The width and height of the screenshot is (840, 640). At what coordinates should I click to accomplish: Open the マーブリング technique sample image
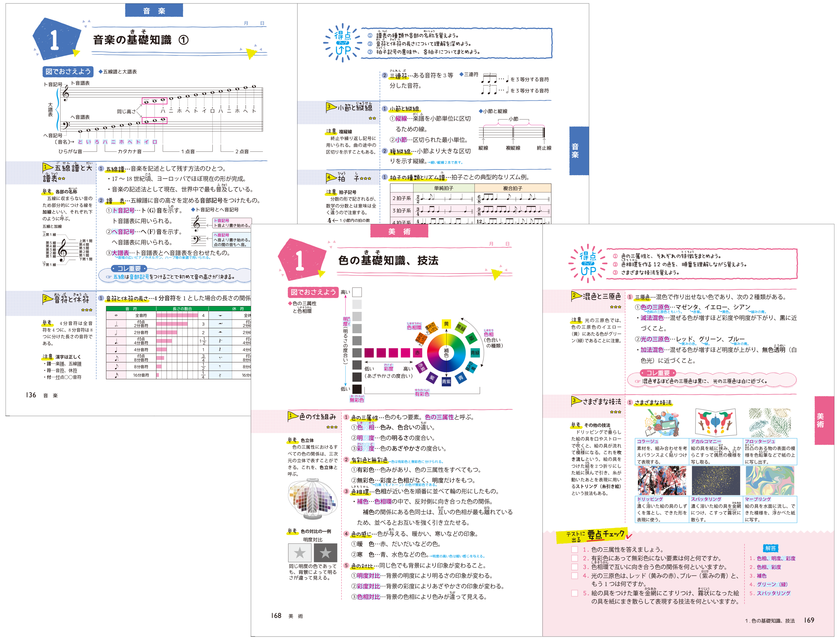pyautogui.click(x=770, y=481)
